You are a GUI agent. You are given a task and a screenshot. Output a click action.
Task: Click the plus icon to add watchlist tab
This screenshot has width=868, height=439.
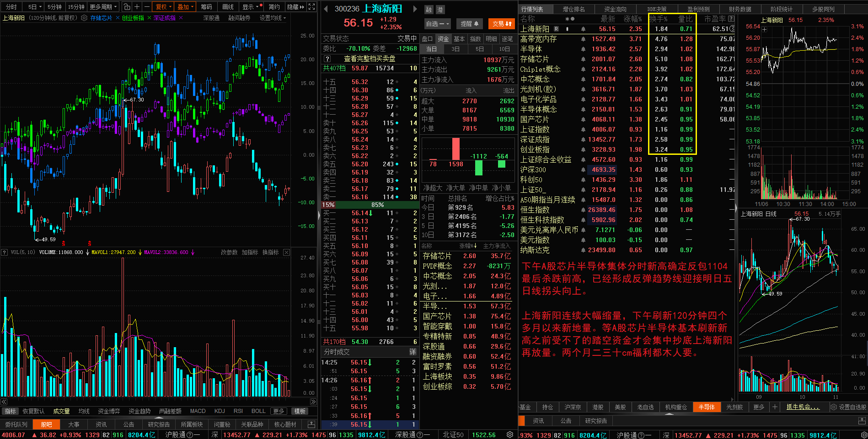pos(775,407)
